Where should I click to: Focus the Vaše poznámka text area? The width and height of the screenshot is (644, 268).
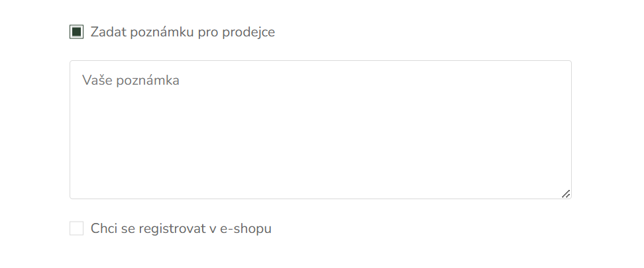[321, 130]
